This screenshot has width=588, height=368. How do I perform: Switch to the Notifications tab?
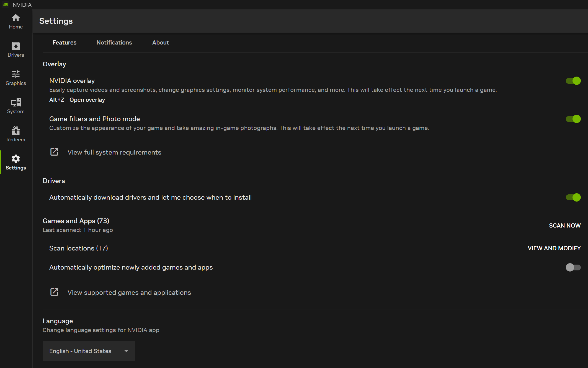tap(114, 43)
